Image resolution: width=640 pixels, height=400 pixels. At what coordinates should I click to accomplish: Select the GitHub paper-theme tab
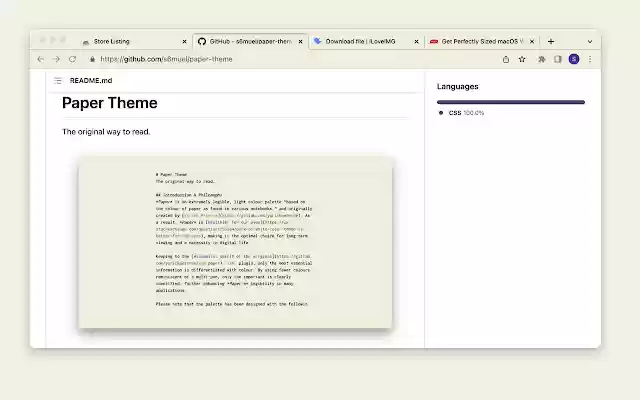point(251,41)
